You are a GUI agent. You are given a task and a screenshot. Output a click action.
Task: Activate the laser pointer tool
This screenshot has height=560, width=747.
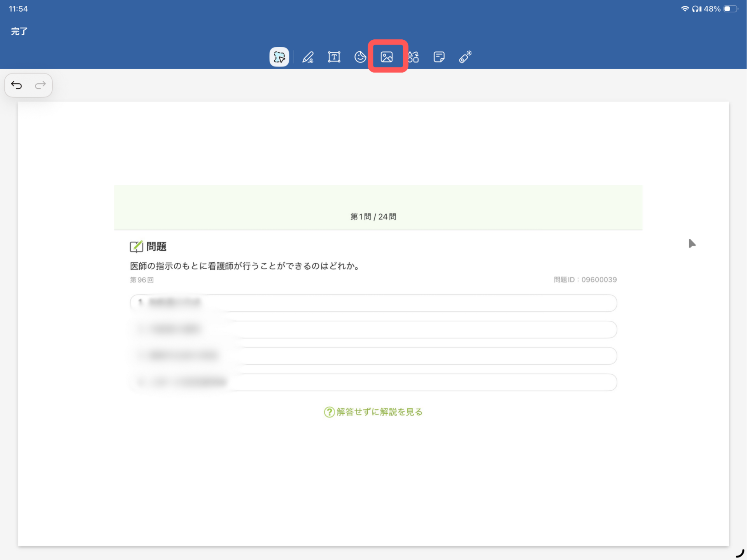(465, 57)
